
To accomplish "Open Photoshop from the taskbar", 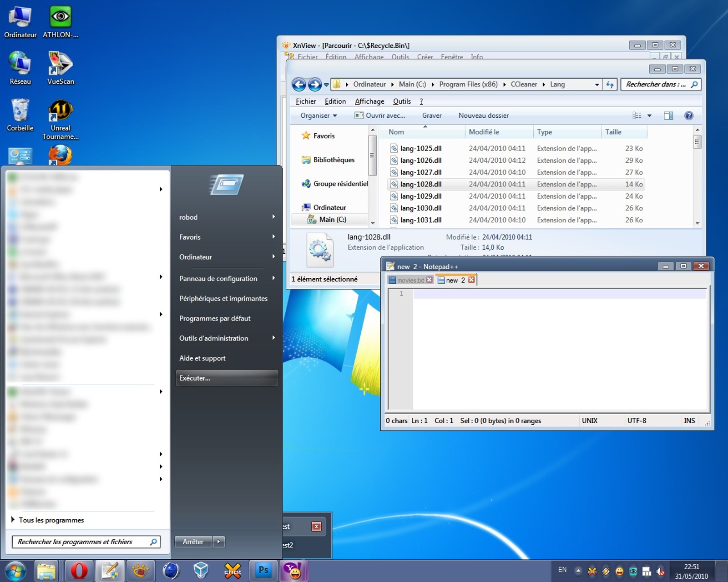I will coord(263,571).
